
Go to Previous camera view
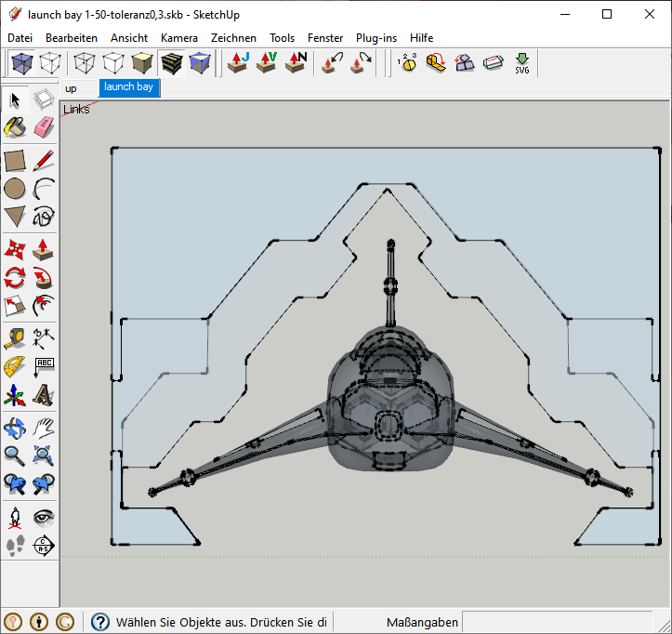[x=15, y=483]
